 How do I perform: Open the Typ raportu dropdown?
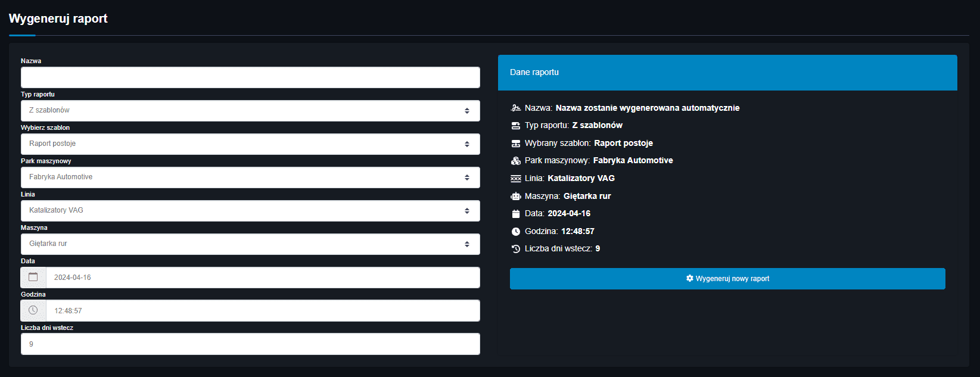pyautogui.click(x=250, y=111)
